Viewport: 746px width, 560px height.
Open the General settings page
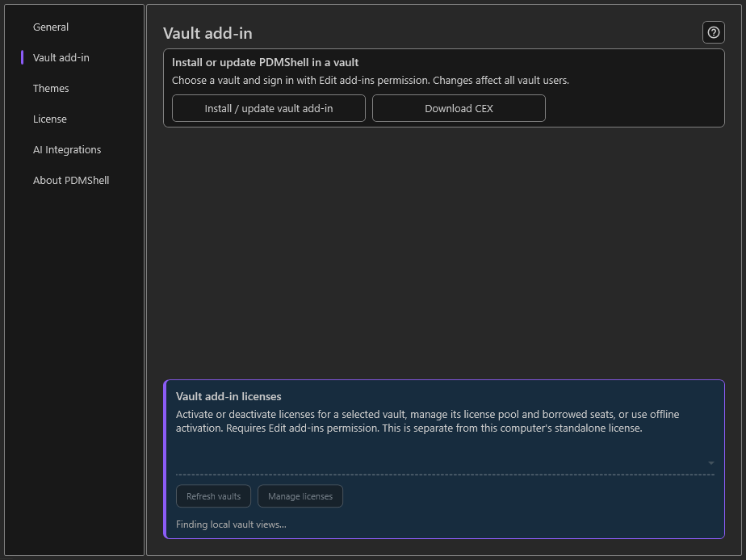(x=50, y=27)
